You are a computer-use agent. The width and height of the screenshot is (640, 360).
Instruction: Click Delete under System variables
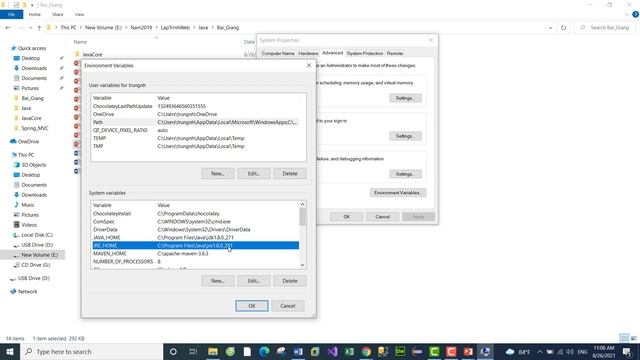(x=290, y=281)
